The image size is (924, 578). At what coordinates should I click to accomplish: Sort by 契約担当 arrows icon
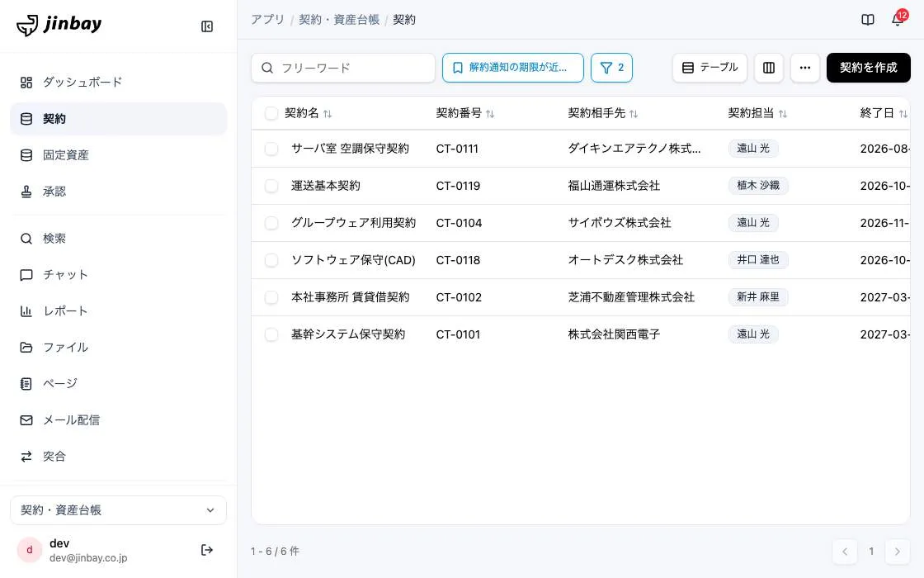pos(783,114)
